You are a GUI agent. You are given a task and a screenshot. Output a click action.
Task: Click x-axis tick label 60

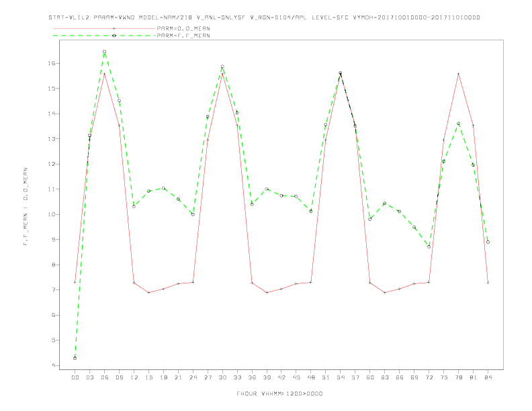pos(370,377)
